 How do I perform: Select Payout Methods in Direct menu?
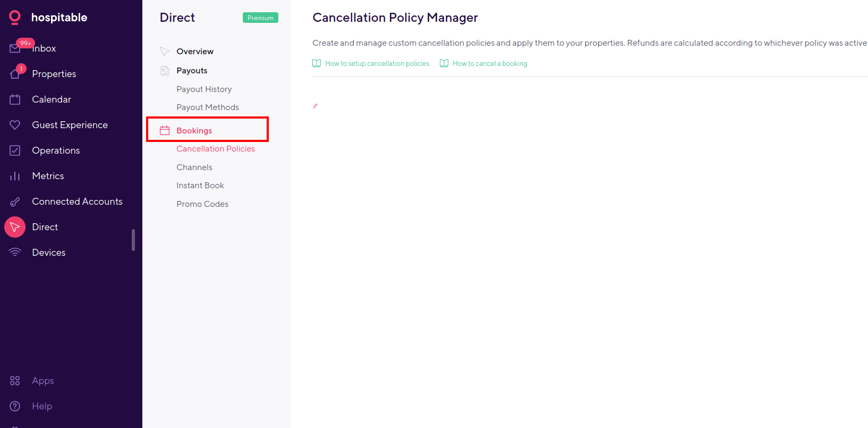208,107
